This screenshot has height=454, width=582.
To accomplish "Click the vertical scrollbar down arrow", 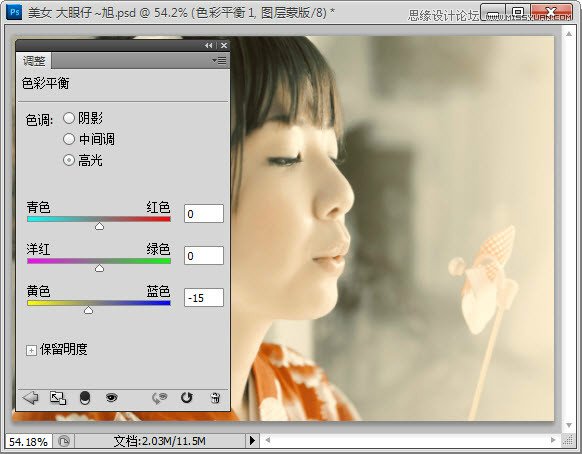I will click(569, 425).
